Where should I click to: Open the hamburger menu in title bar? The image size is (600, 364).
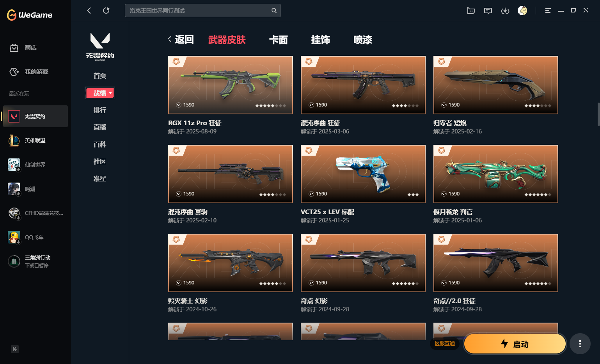click(x=548, y=11)
